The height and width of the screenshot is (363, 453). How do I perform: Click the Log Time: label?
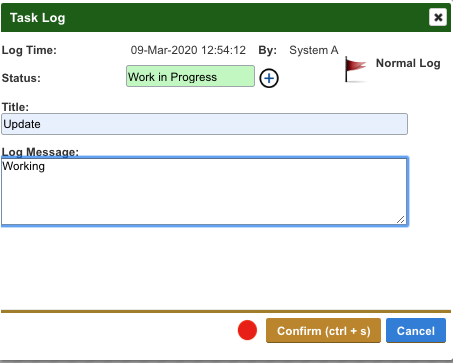pos(29,50)
